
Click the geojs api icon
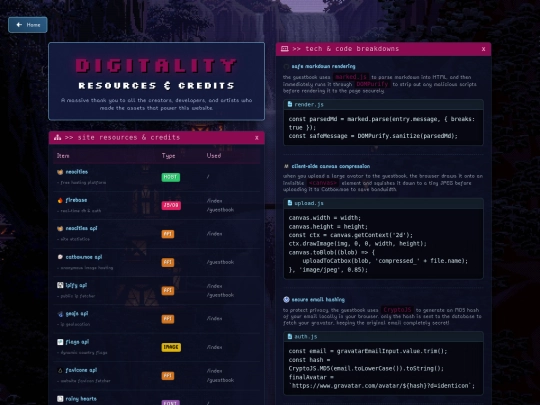point(60,314)
